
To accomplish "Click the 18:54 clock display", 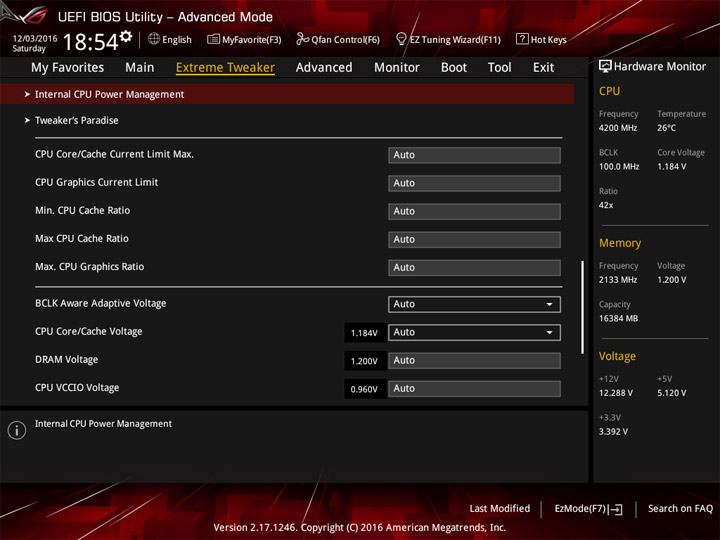I will tap(90, 42).
